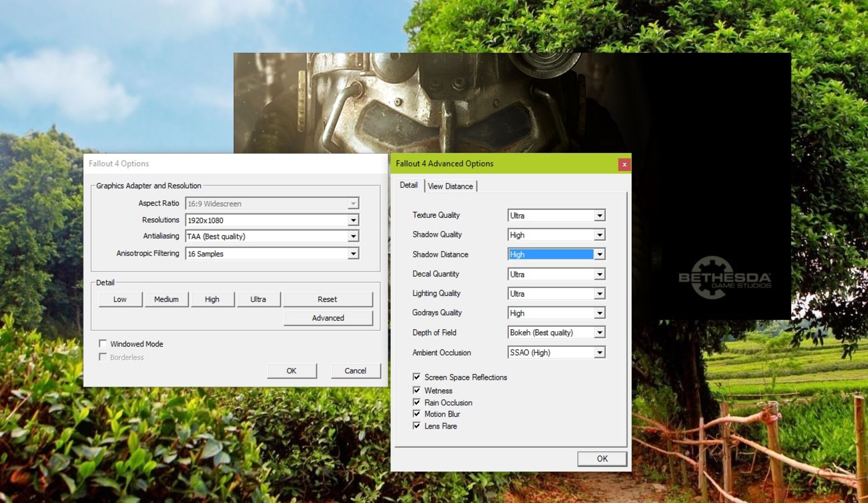
Task: Click the Reset button
Action: pyautogui.click(x=328, y=299)
